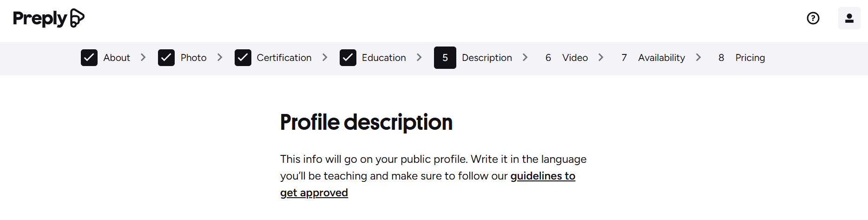The width and height of the screenshot is (868, 220).
Task: Open the guidelines to get approved link
Action: [542, 176]
